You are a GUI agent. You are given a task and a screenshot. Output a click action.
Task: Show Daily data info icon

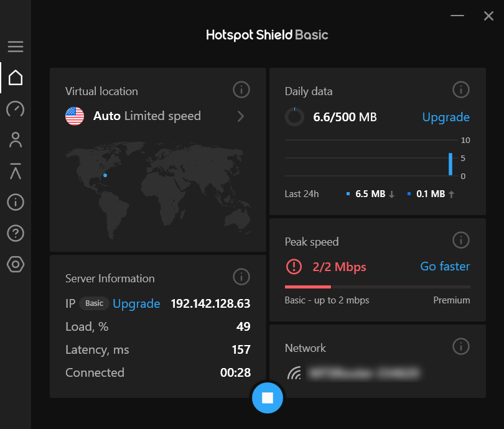(461, 90)
